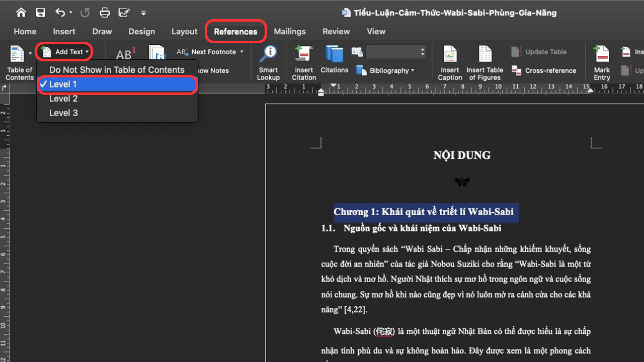Image resolution: width=644 pixels, height=362 pixels.
Task: Choose Level 3 from Add Text menu
Action: coord(117,113)
